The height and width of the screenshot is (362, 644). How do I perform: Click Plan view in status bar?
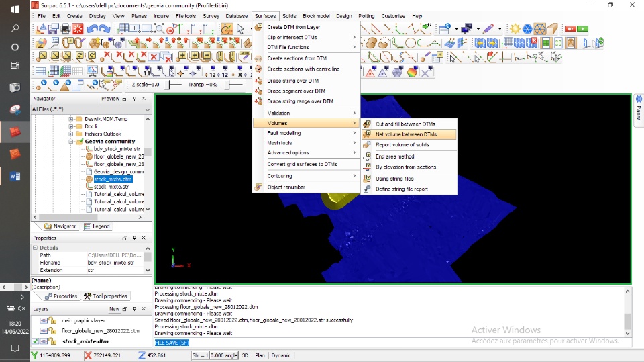coord(260,355)
